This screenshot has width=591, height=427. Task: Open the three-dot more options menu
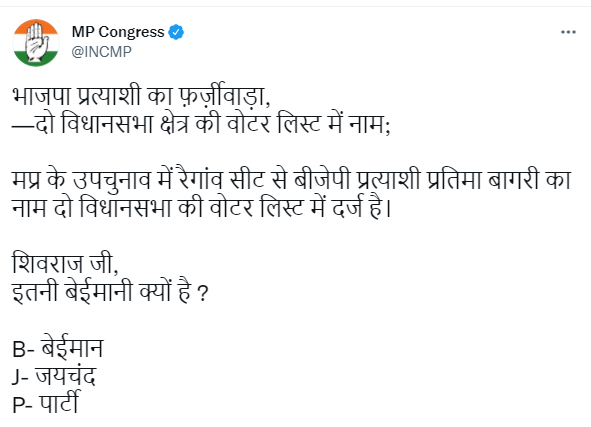pyautogui.click(x=568, y=32)
